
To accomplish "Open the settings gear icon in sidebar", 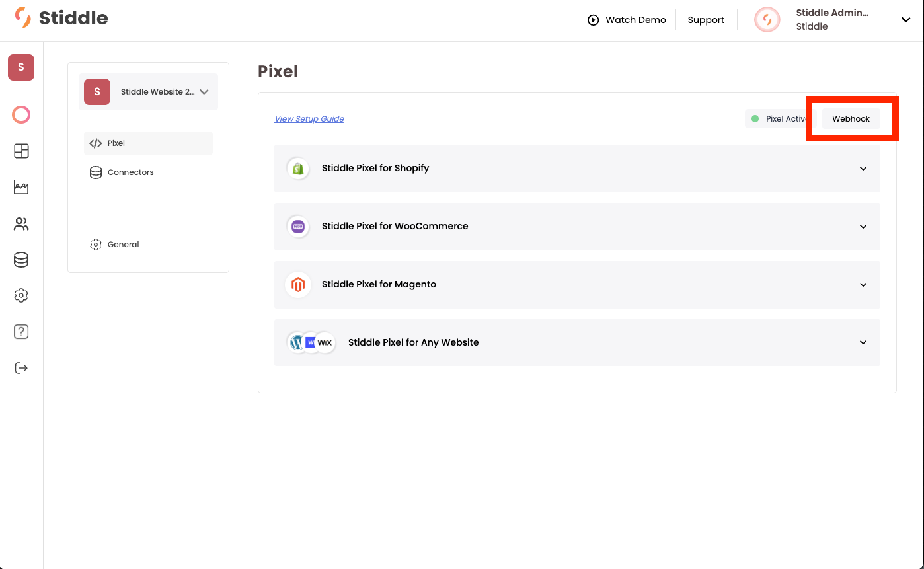I will coord(21,295).
